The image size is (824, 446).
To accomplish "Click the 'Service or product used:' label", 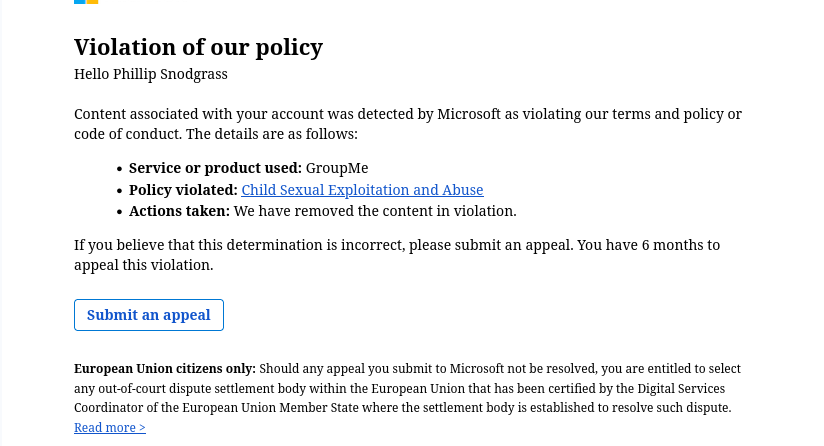I will [215, 168].
